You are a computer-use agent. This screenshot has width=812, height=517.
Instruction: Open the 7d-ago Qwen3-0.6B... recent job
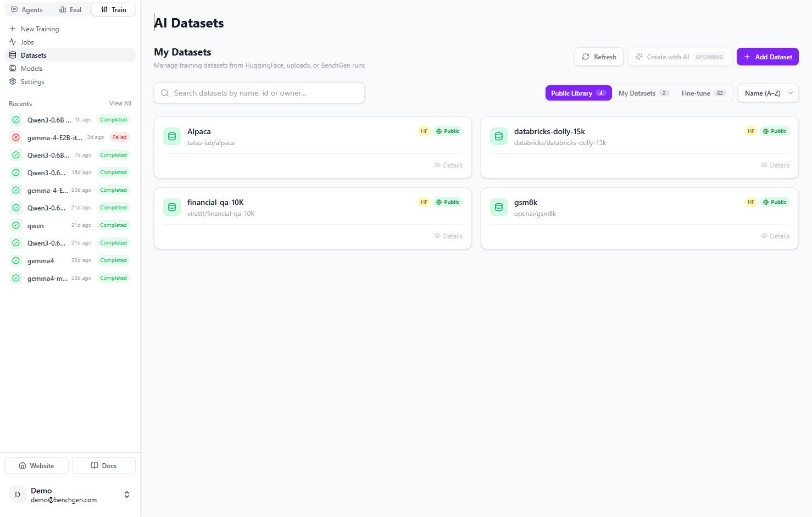(x=70, y=155)
